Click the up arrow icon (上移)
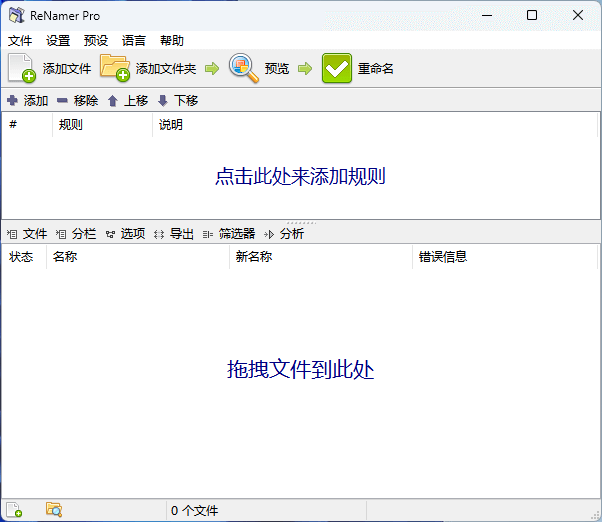Viewport: 602px width, 522px height. click(112, 101)
